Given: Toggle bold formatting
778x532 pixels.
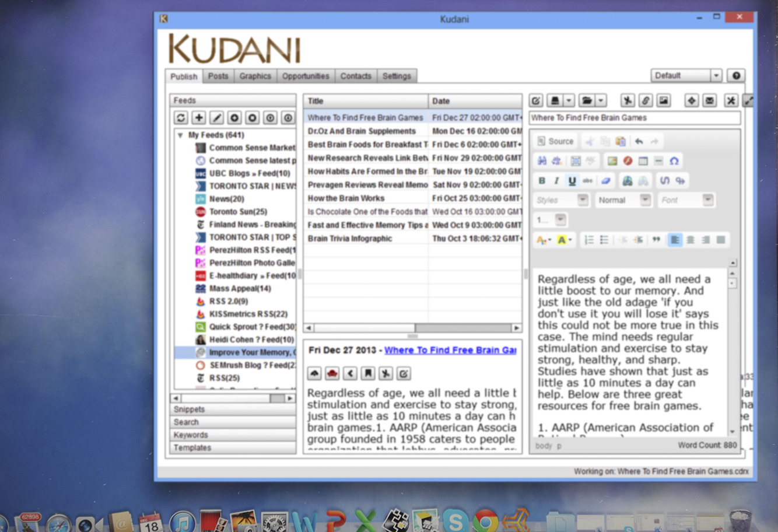Looking at the screenshot, I should click(542, 181).
